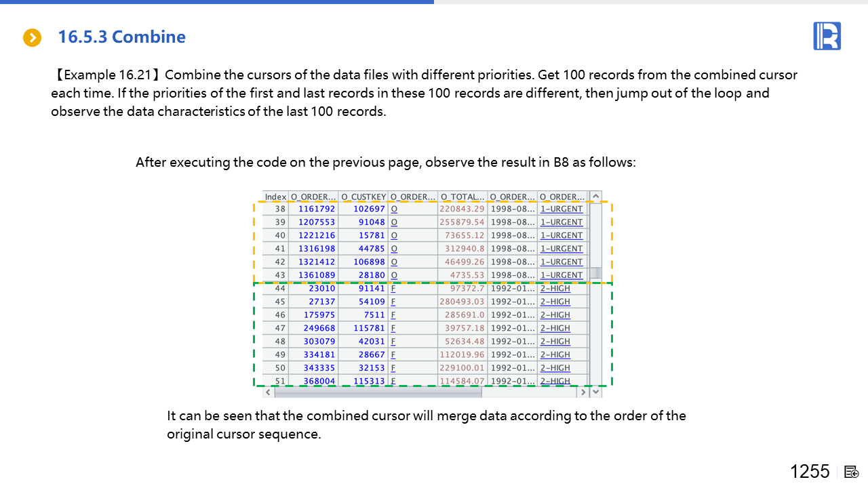Select the O_CUSTKEY column header
This screenshot has width=868, height=488.
click(x=363, y=197)
